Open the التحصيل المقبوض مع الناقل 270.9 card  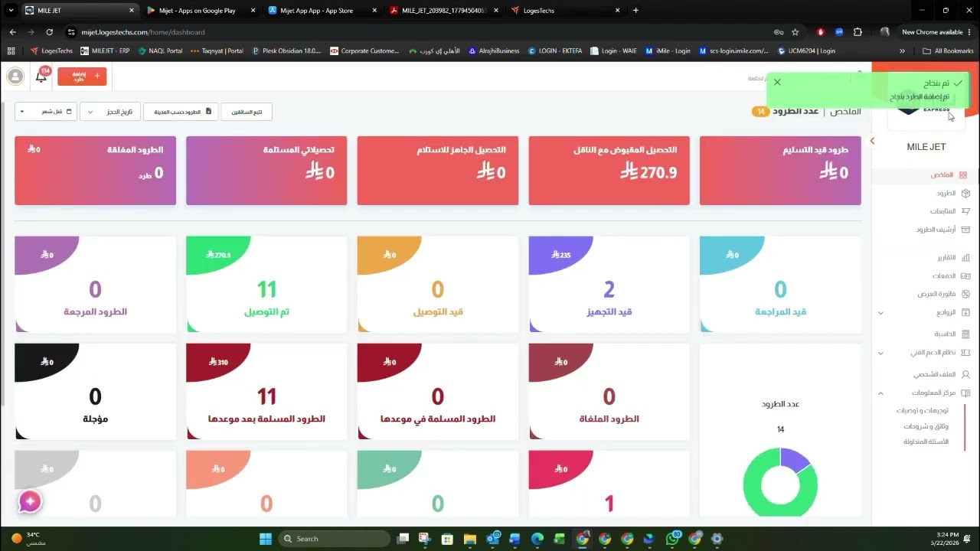pyautogui.click(x=609, y=171)
